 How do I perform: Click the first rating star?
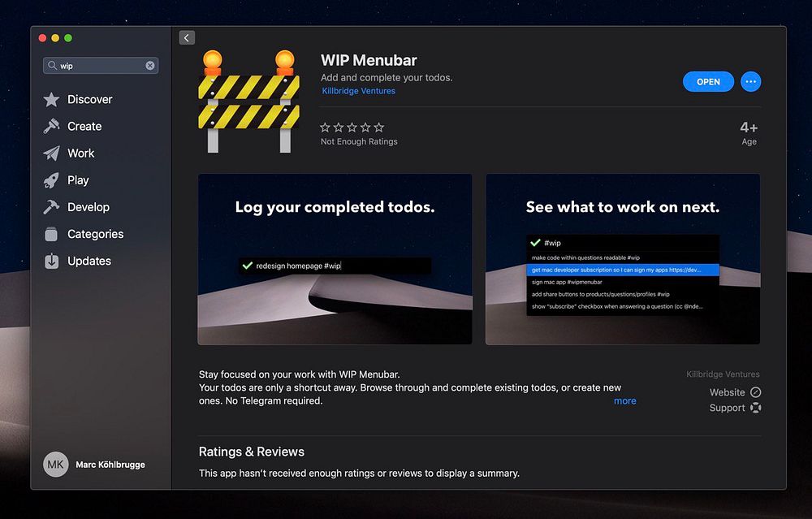point(326,128)
